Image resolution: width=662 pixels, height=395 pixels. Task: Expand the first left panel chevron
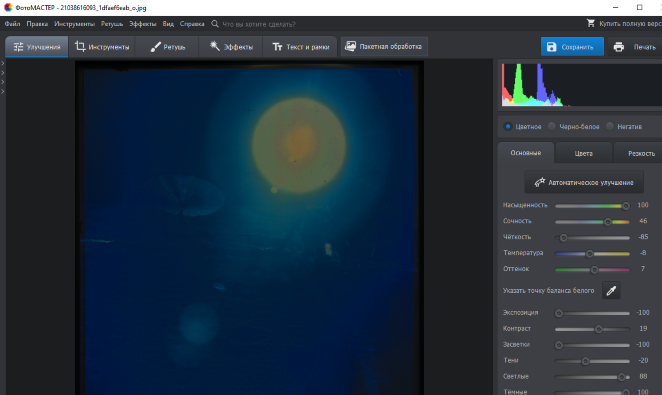coord(3,63)
